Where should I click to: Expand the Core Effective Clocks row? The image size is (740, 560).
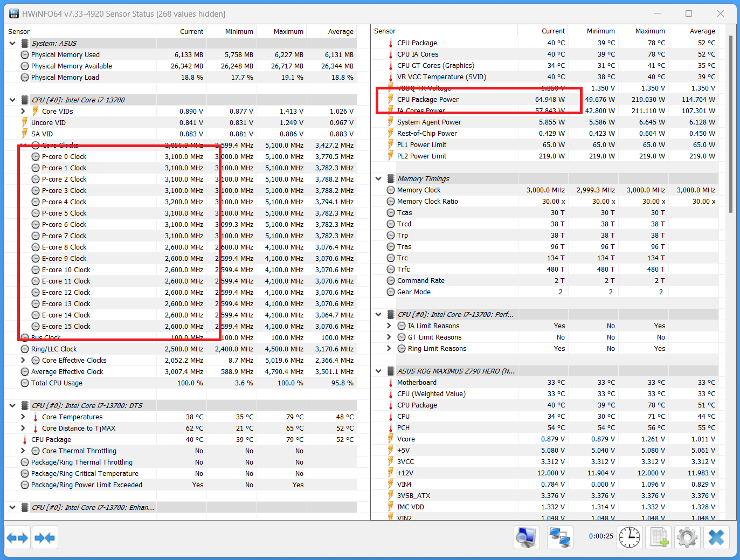(23, 360)
